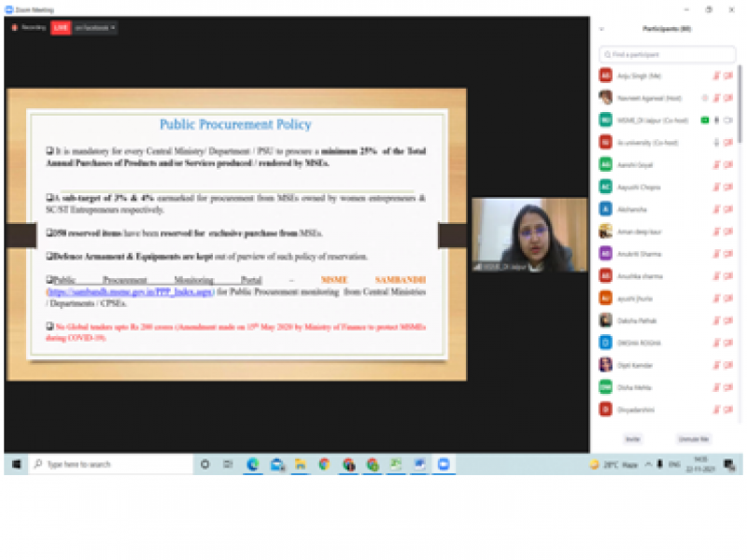Click MSME_DI Jaipur's active microphone icon
The height and width of the screenshot is (560, 747).
click(x=716, y=119)
